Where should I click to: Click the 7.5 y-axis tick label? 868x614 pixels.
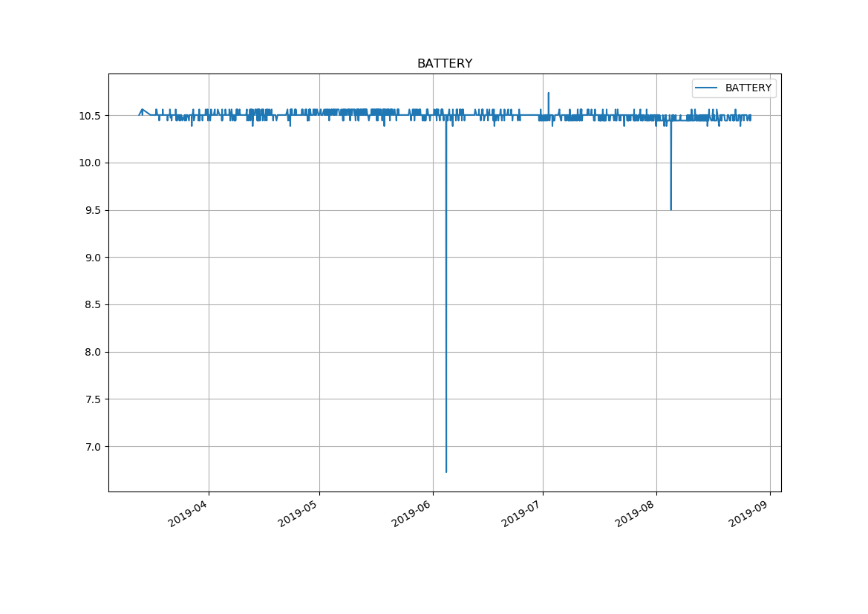[x=92, y=399]
